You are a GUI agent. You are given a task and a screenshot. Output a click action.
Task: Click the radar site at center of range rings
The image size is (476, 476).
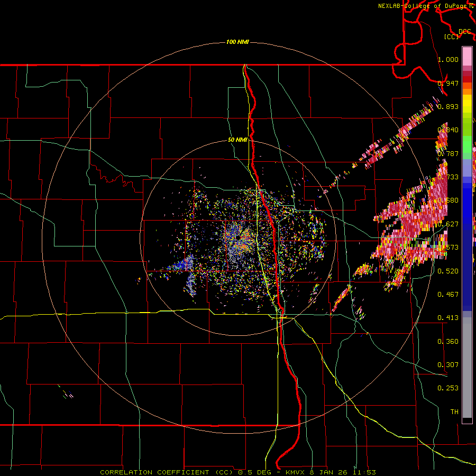[238, 237]
